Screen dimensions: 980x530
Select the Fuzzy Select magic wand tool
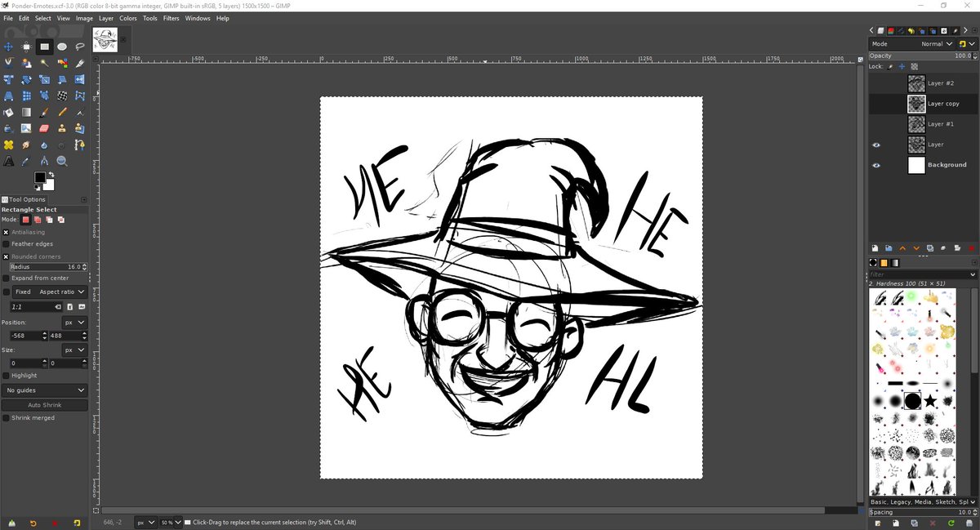click(45, 63)
